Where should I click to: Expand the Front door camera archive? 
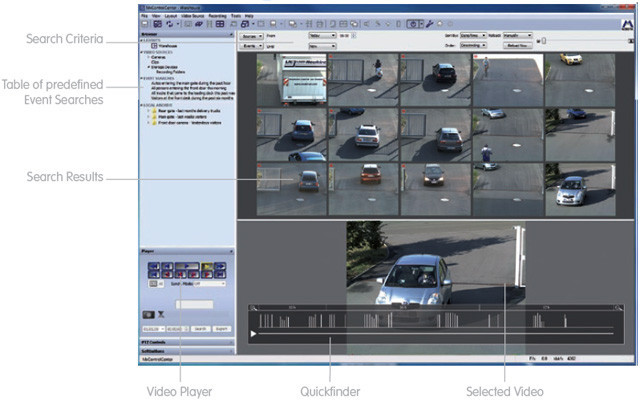click(148, 124)
